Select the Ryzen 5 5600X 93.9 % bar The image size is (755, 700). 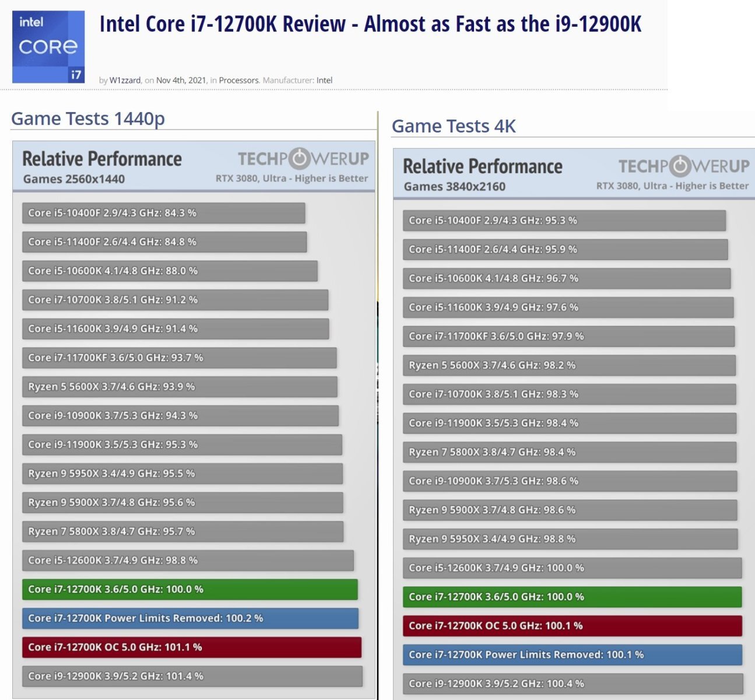pos(180,387)
